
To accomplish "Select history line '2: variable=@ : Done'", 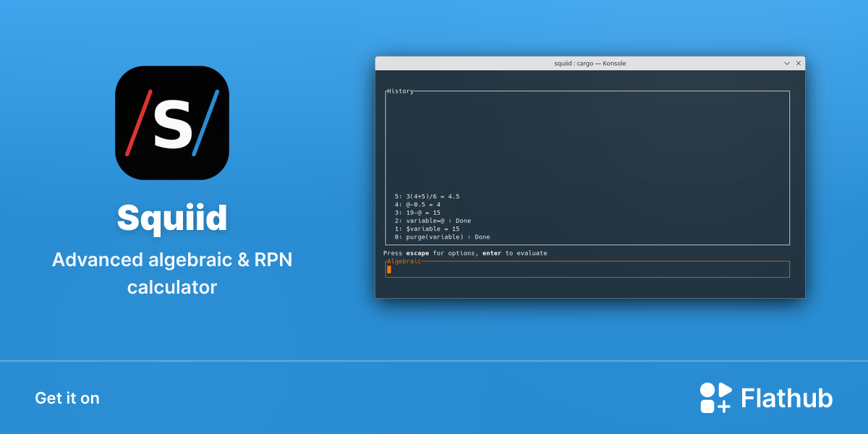I will pos(433,221).
